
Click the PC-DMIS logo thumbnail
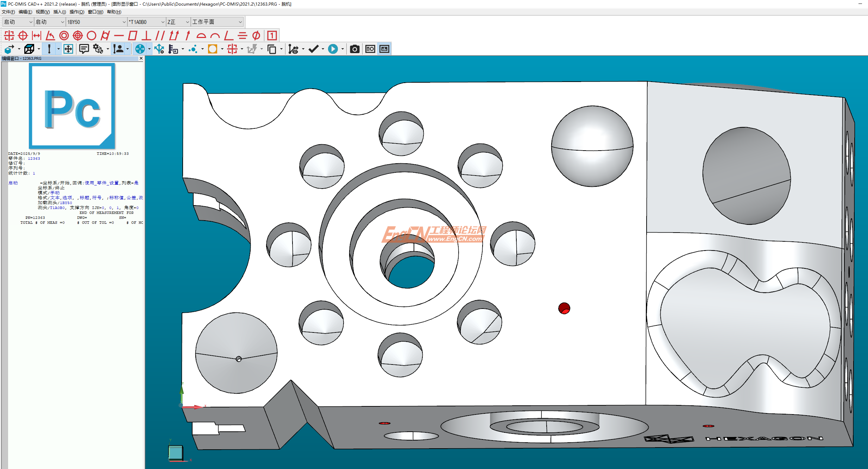click(x=72, y=106)
